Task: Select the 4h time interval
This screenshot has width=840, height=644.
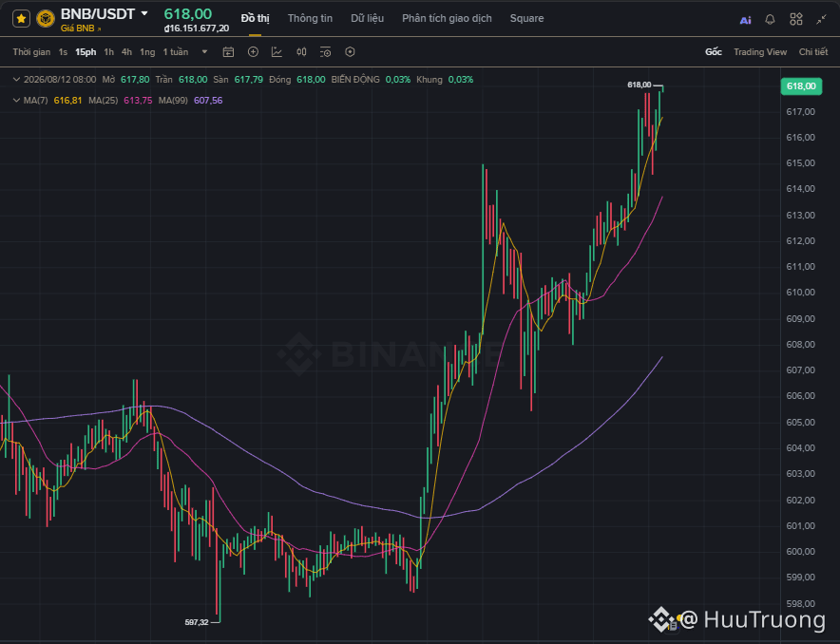Action: tap(126, 52)
